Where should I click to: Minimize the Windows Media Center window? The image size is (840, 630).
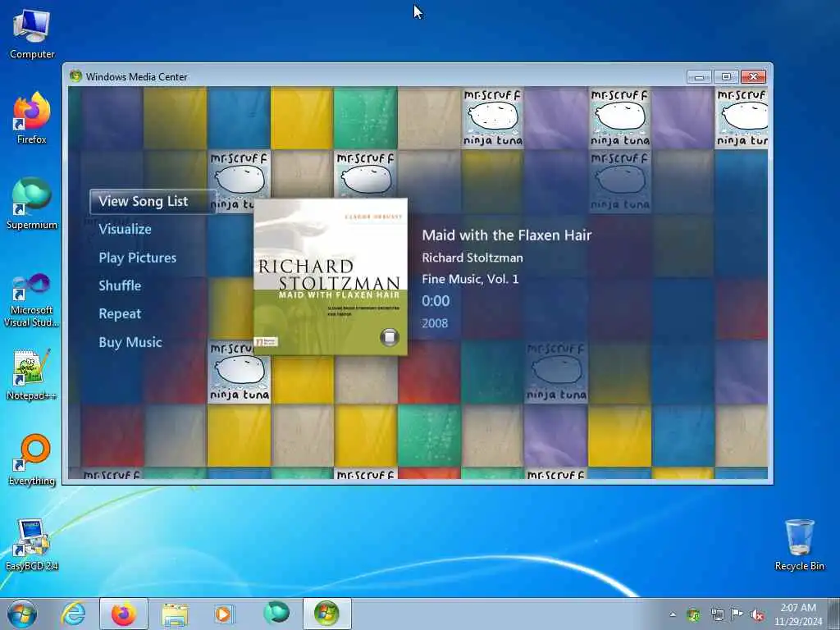pos(699,77)
